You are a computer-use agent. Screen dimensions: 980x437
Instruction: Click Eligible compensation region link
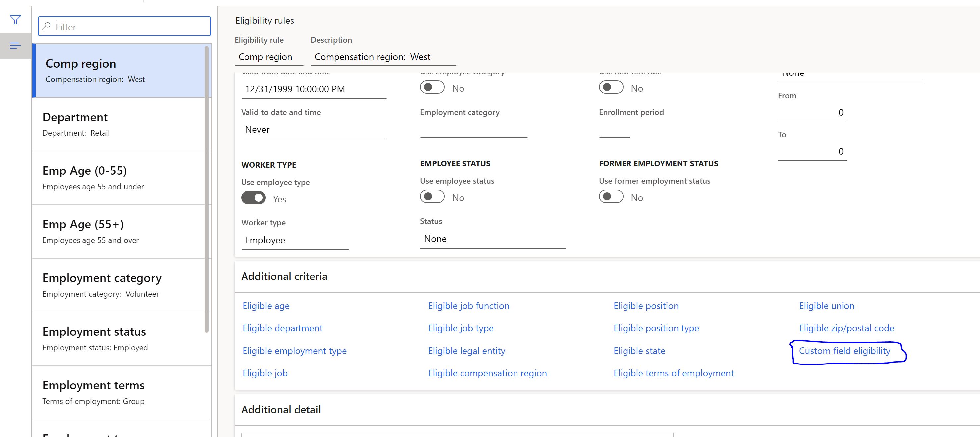pyautogui.click(x=487, y=373)
